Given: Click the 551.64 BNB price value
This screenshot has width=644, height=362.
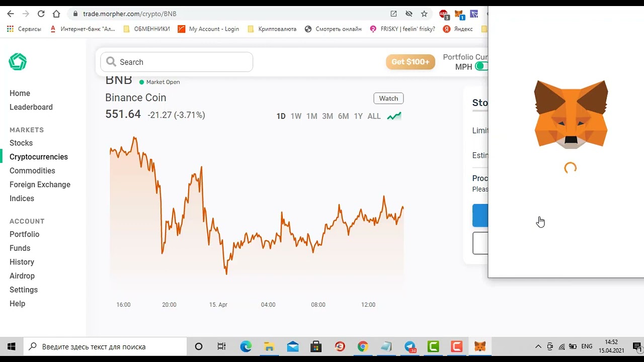Looking at the screenshot, I should [123, 114].
